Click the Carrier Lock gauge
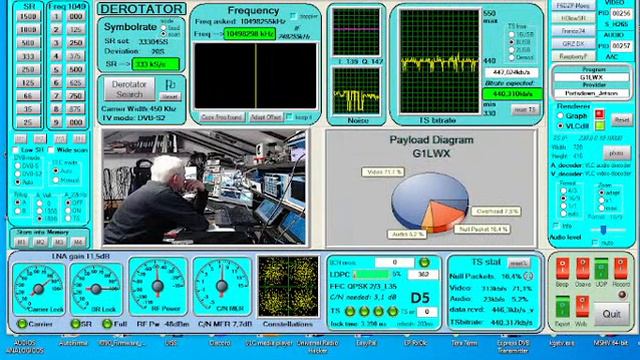 (38, 289)
